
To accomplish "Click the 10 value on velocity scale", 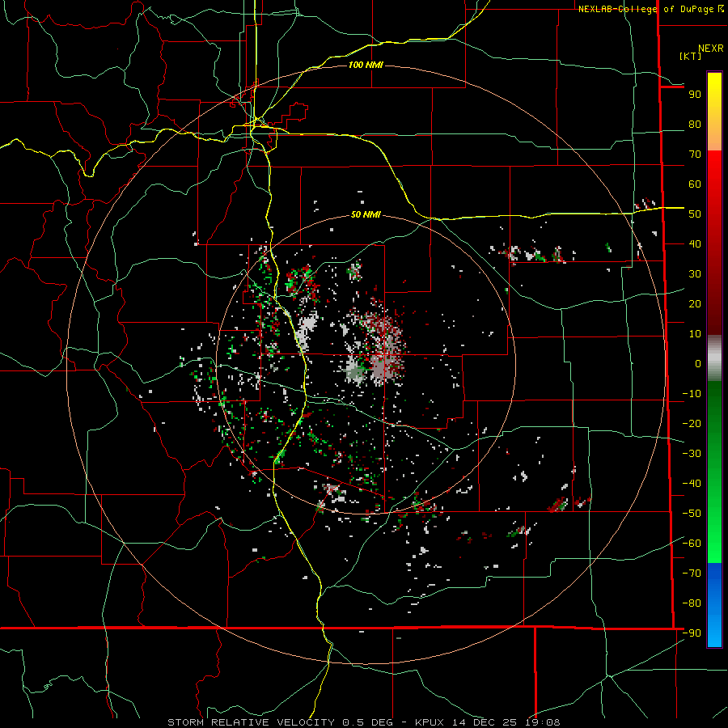I will (695, 334).
